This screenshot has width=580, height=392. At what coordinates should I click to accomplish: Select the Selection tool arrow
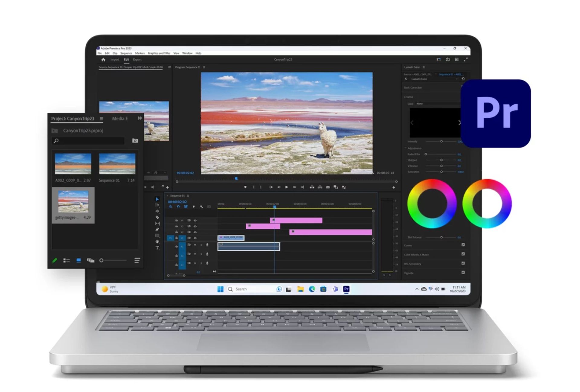tap(157, 199)
